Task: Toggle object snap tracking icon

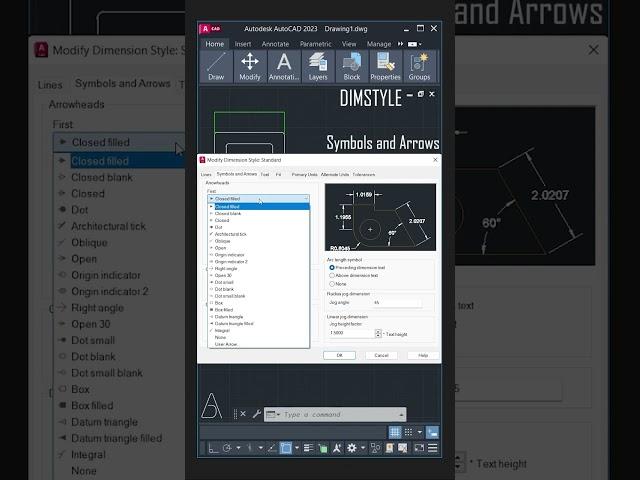Action: (271, 448)
